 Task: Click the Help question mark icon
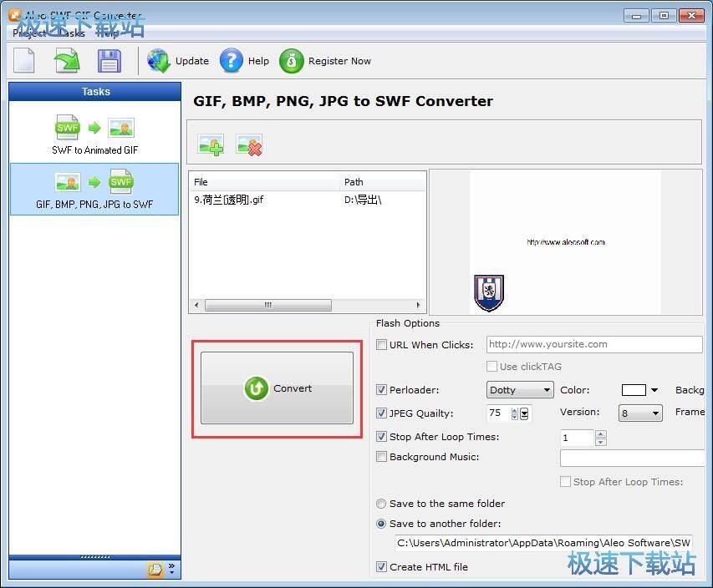pyautogui.click(x=232, y=61)
